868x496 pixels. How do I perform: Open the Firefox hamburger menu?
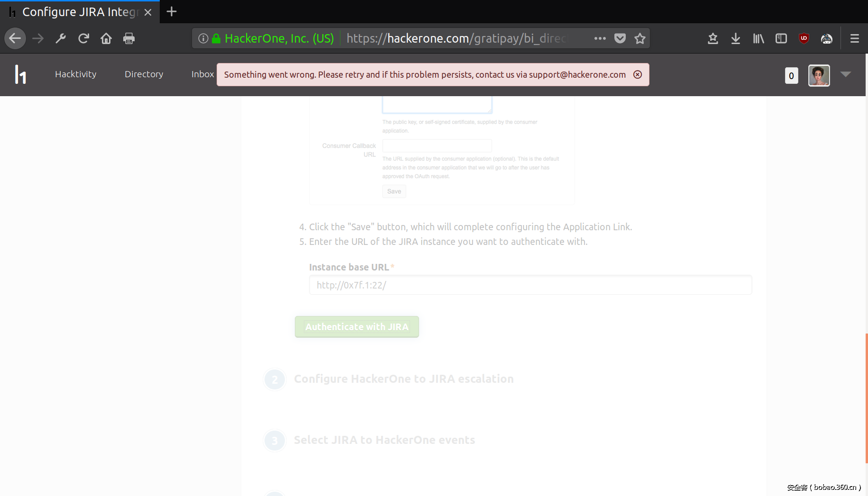point(855,38)
